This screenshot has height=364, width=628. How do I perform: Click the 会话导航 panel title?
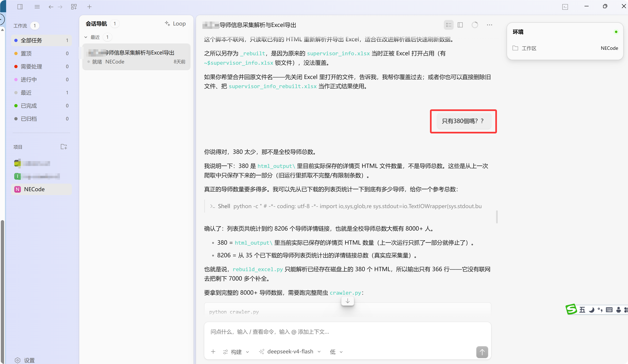click(x=96, y=24)
